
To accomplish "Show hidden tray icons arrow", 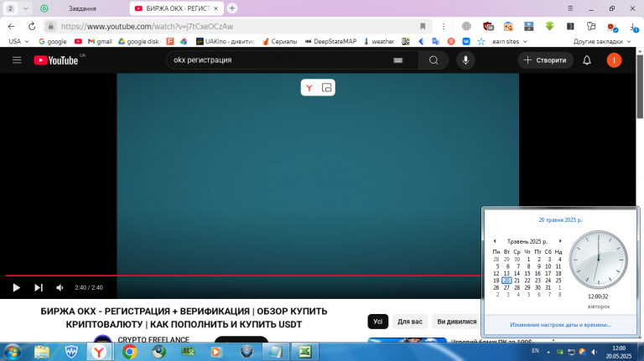I will click(548, 352).
